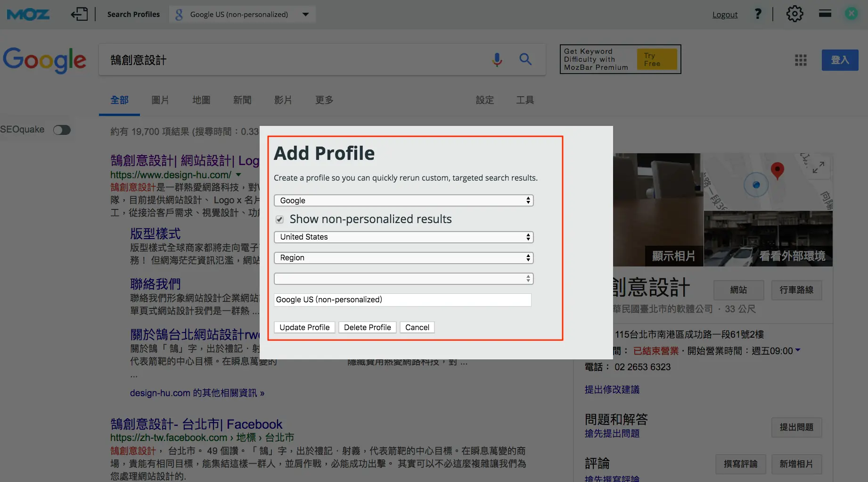Open MozBar settings gear
This screenshot has height=482, width=868.
[794, 14]
